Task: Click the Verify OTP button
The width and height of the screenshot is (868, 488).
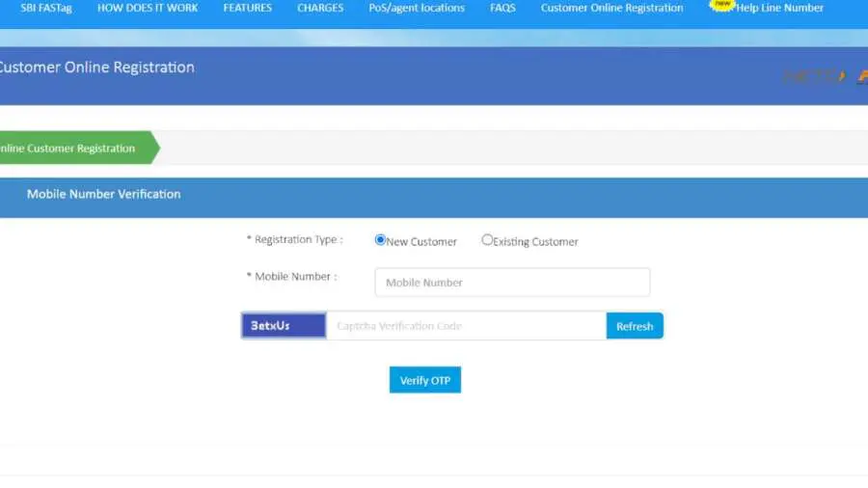Action: click(x=424, y=380)
